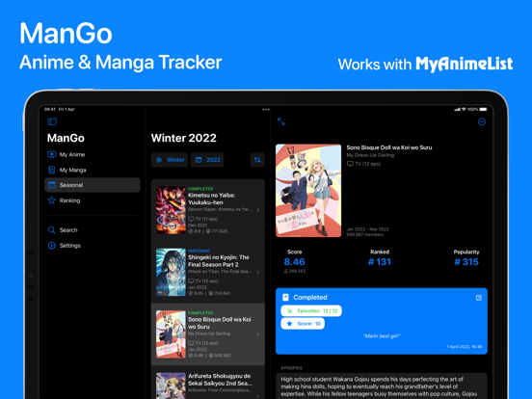Click the star icon in Score pill
The image size is (532, 399).
(x=289, y=324)
